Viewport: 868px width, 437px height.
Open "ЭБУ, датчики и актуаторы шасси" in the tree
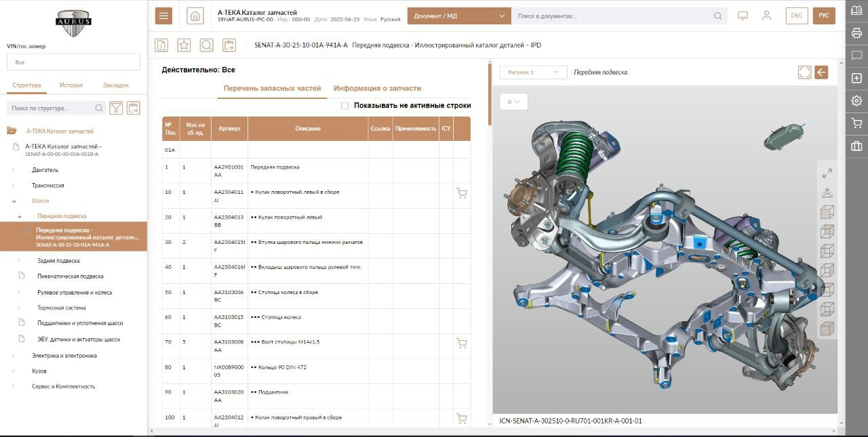(x=79, y=339)
